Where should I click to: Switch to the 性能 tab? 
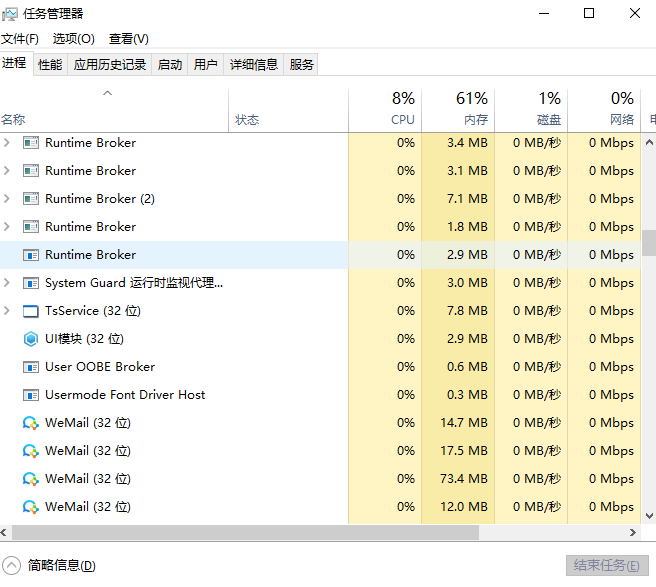[50, 64]
